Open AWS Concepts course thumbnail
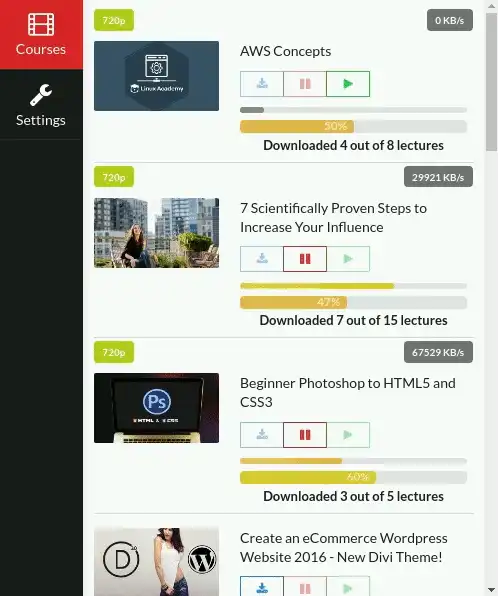Image resolution: width=498 pixels, height=596 pixels. pos(156,76)
